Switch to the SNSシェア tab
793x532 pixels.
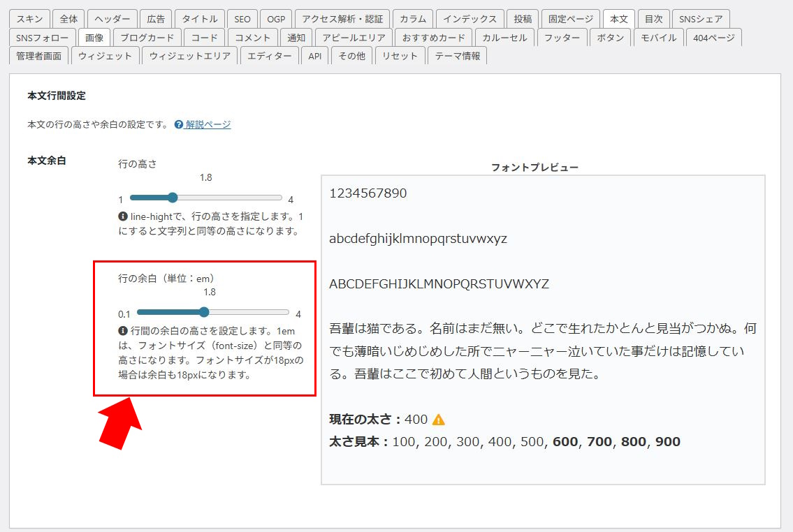click(701, 19)
